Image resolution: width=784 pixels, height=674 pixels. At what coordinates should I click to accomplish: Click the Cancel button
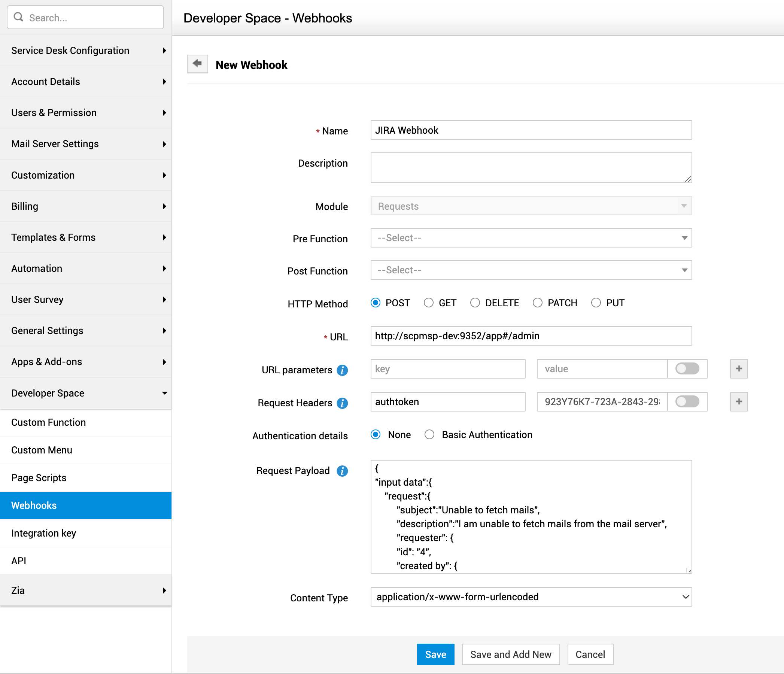pyautogui.click(x=590, y=654)
